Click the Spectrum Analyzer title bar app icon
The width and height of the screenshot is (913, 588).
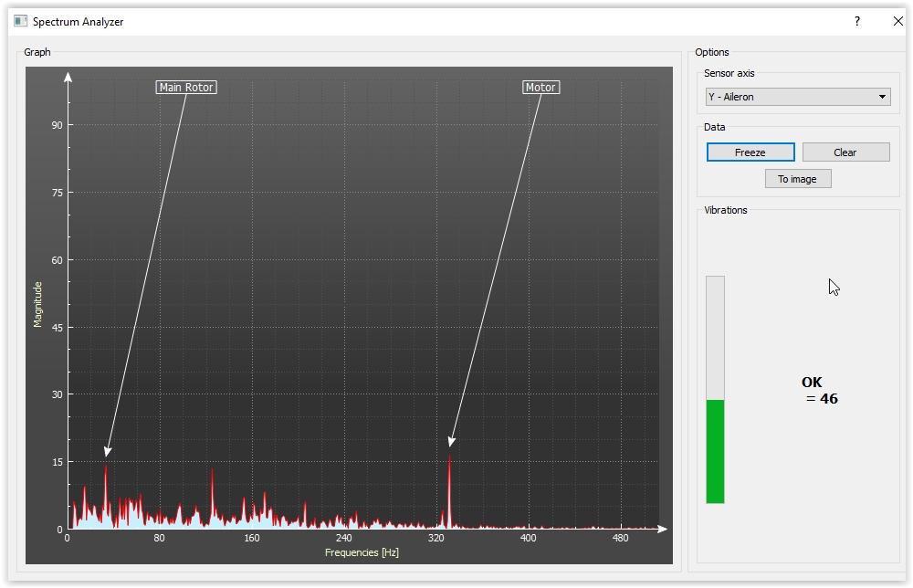tap(20, 21)
